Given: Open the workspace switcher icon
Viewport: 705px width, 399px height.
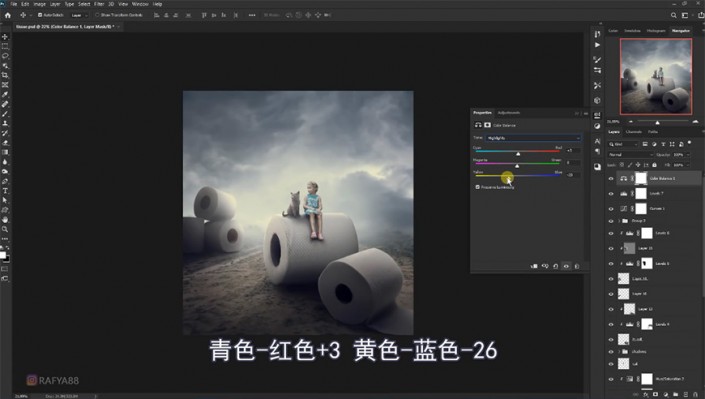Looking at the screenshot, I should tap(685, 15).
